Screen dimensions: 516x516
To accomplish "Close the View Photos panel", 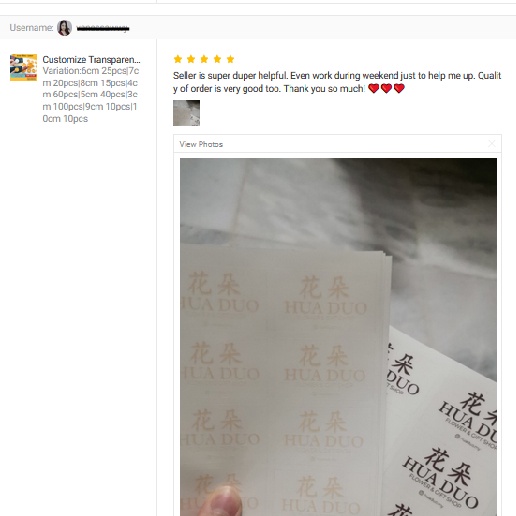I will click(492, 144).
